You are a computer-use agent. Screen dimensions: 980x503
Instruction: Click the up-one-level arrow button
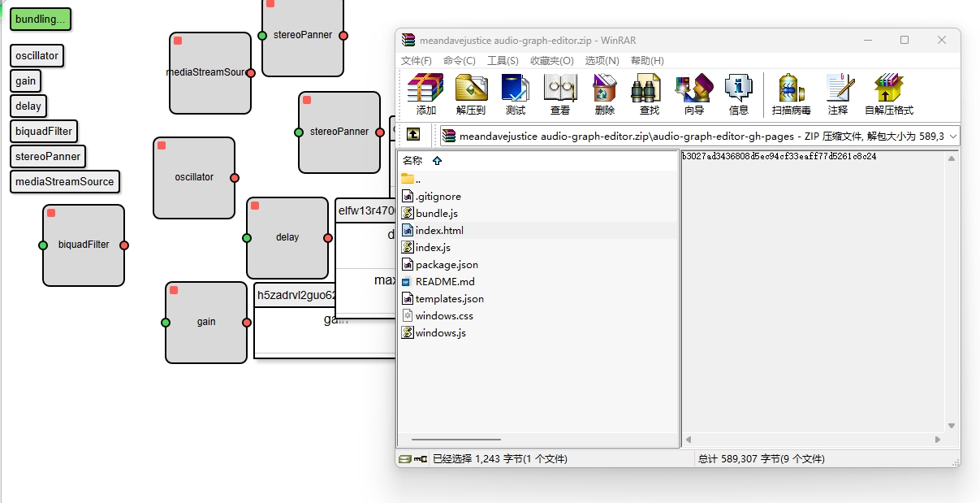413,135
